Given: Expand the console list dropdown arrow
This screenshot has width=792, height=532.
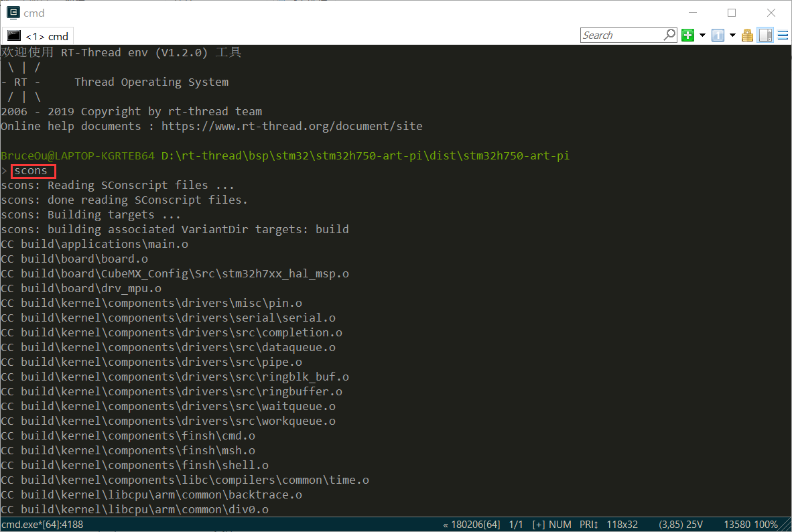Looking at the screenshot, I should click(732, 36).
